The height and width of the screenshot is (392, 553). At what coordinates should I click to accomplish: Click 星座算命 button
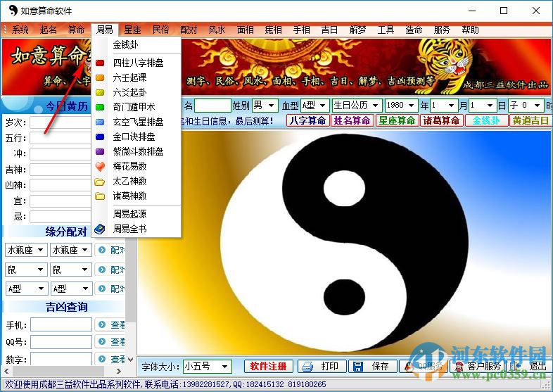click(397, 120)
